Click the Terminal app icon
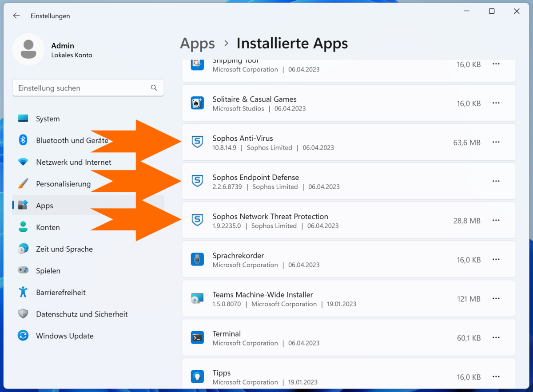 [197, 337]
